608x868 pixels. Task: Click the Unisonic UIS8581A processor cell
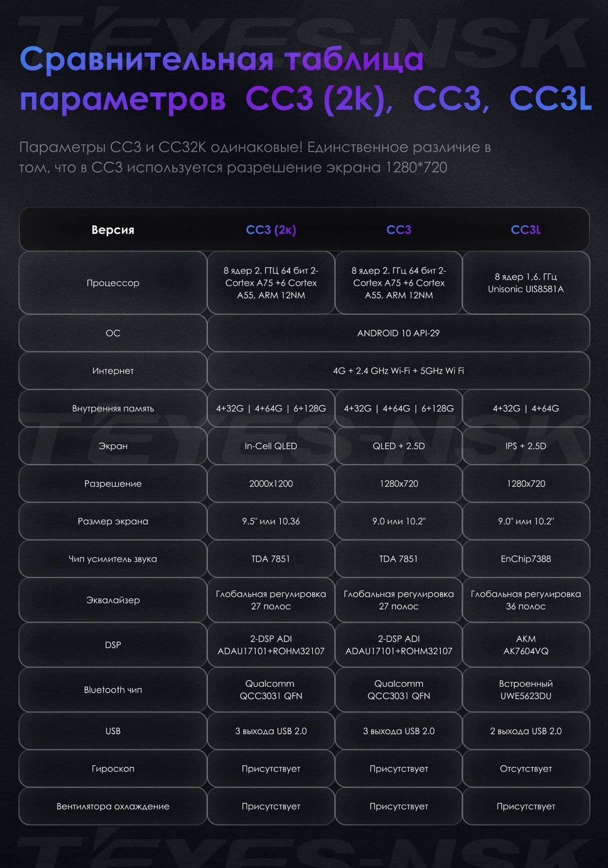526,283
